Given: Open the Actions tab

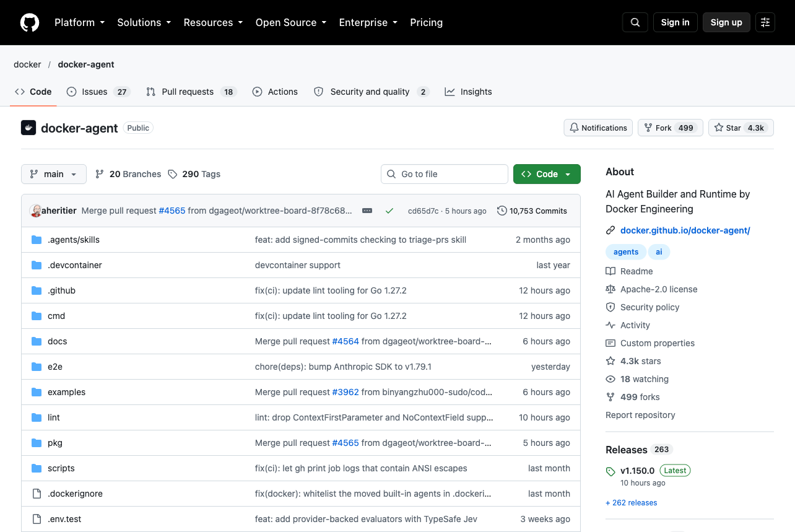Looking at the screenshot, I should (x=275, y=92).
